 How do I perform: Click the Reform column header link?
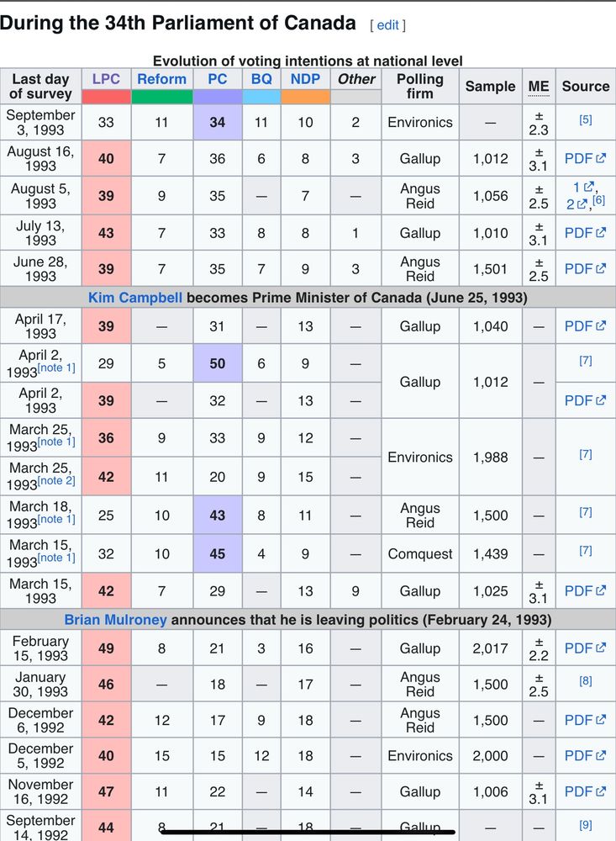162,79
